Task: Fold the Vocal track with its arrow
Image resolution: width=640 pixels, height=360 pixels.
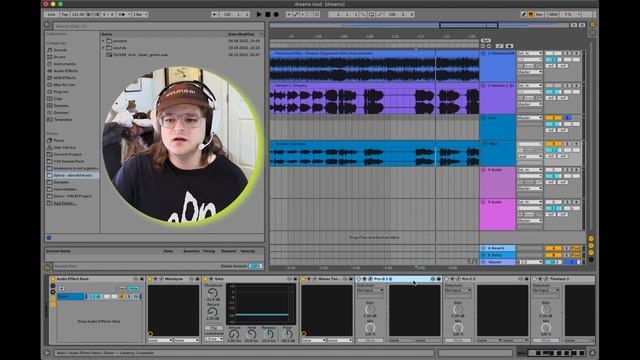Action: pos(483,118)
